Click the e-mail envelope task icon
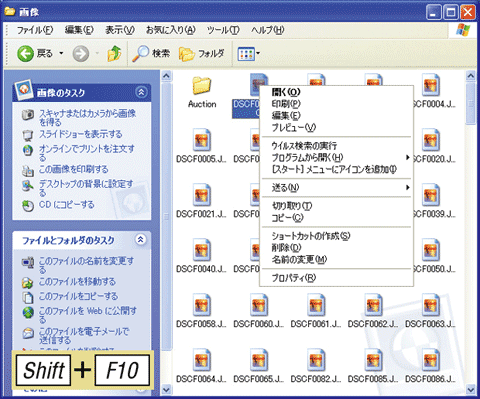Viewport: 480px width, 399px height. tap(28, 333)
